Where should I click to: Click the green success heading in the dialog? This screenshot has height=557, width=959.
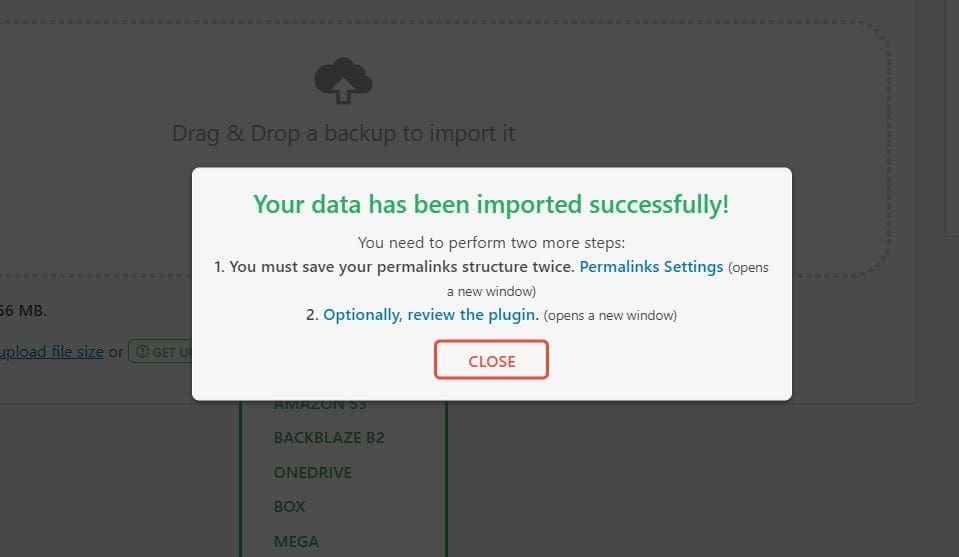pyautogui.click(x=491, y=204)
